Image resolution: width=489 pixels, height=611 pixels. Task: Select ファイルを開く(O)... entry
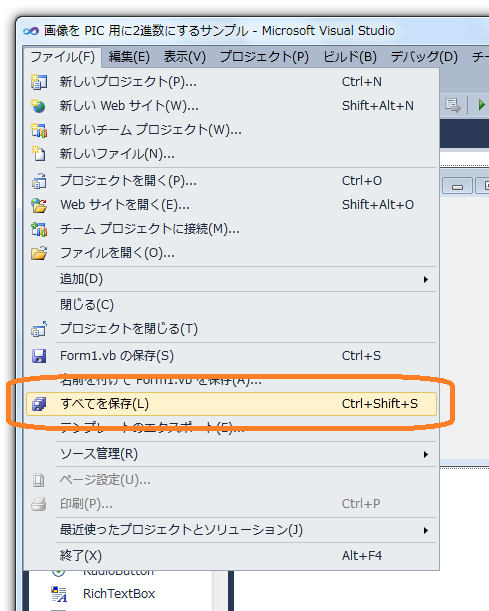point(231,253)
